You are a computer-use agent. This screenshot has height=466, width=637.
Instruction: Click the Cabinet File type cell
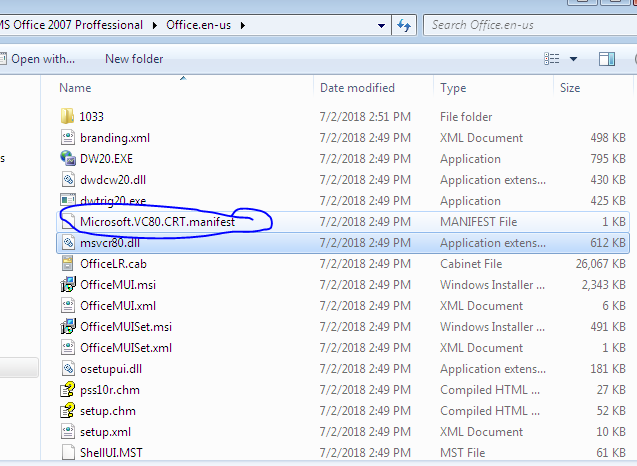(471, 264)
